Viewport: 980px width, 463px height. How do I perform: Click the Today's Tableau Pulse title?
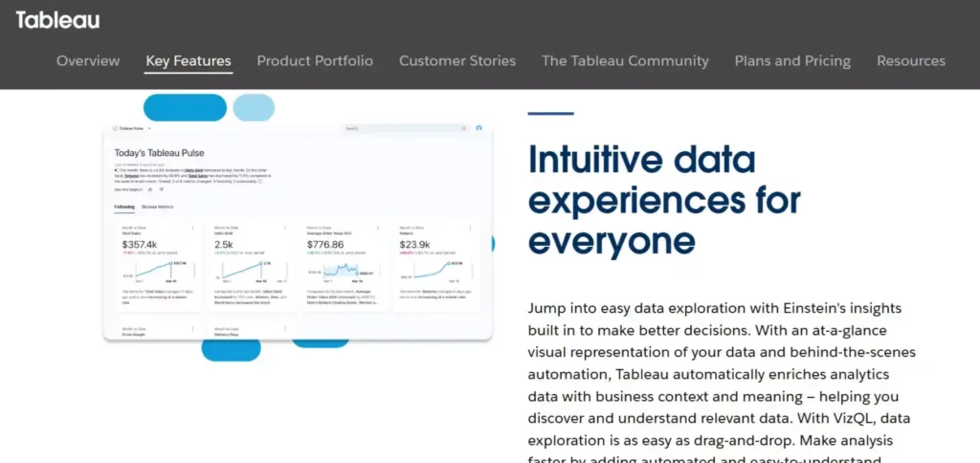point(160,153)
